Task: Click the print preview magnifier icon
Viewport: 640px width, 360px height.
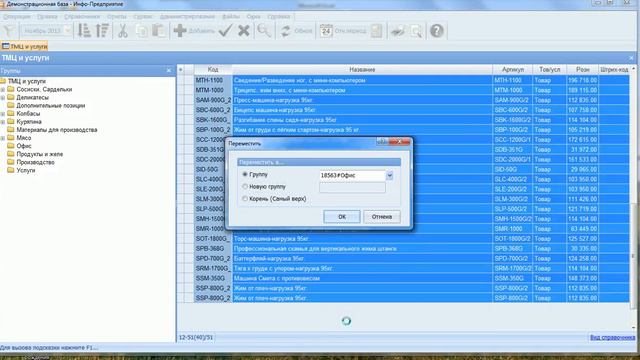Action: pos(416,31)
